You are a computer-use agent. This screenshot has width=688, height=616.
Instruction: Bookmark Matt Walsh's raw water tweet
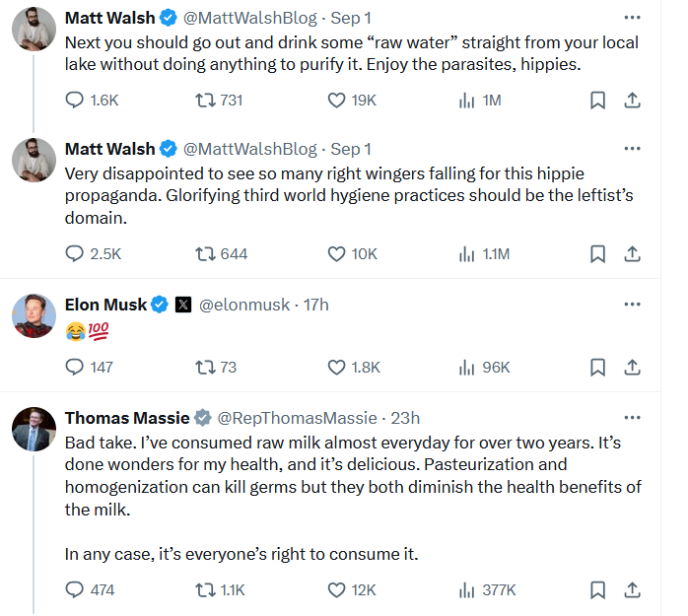tap(597, 101)
